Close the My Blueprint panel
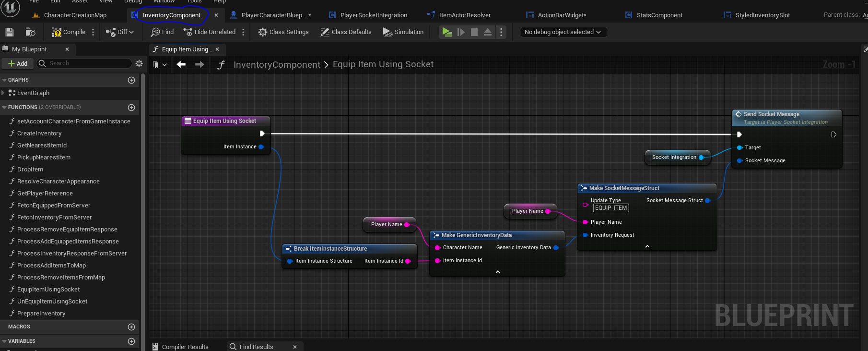868x351 pixels. pyautogui.click(x=67, y=49)
